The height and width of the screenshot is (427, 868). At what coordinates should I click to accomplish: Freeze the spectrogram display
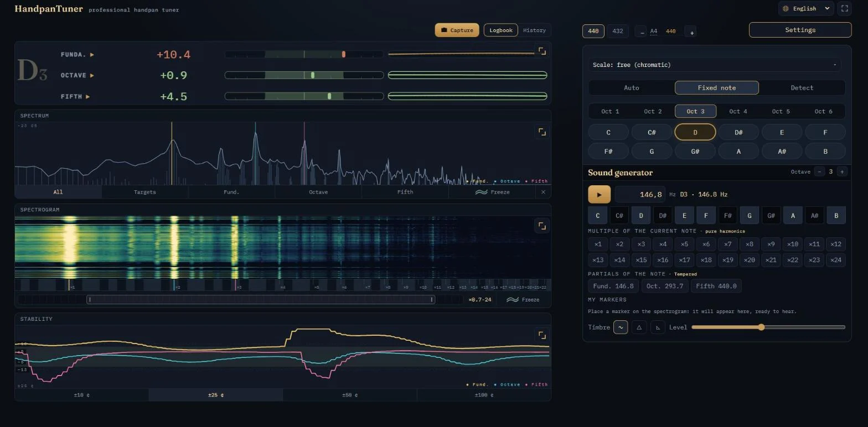click(x=523, y=300)
